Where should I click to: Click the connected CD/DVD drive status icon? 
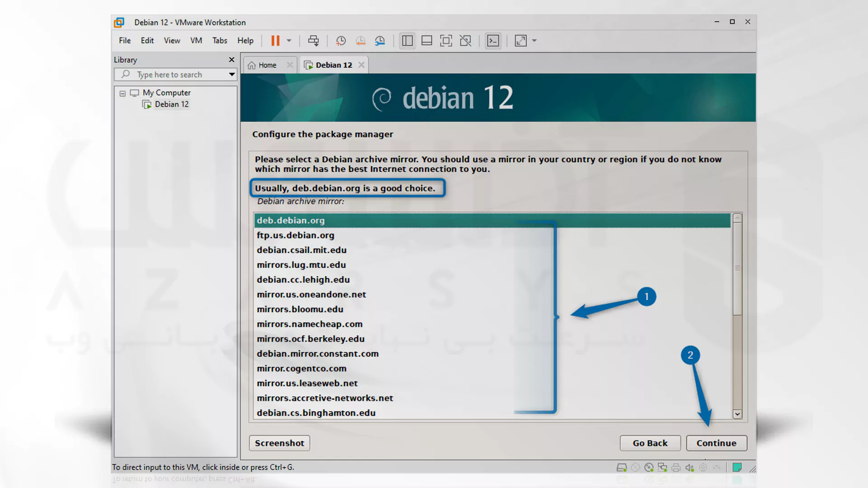click(x=649, y=468)
